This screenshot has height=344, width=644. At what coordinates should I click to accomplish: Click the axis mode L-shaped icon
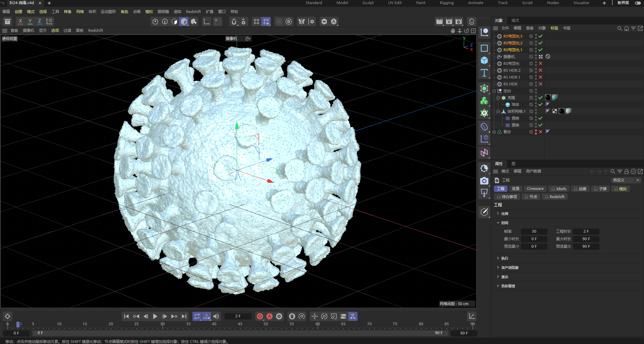(x=207, y=22)
